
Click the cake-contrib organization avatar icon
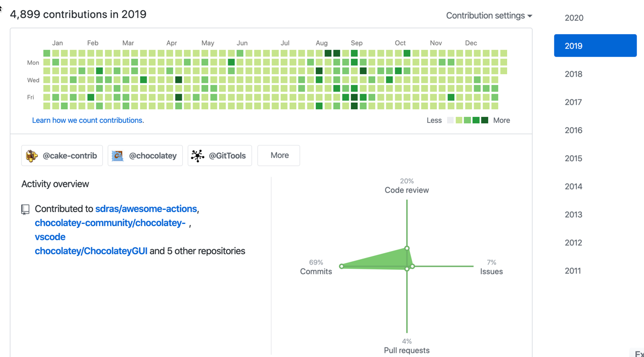coord(32,156)
